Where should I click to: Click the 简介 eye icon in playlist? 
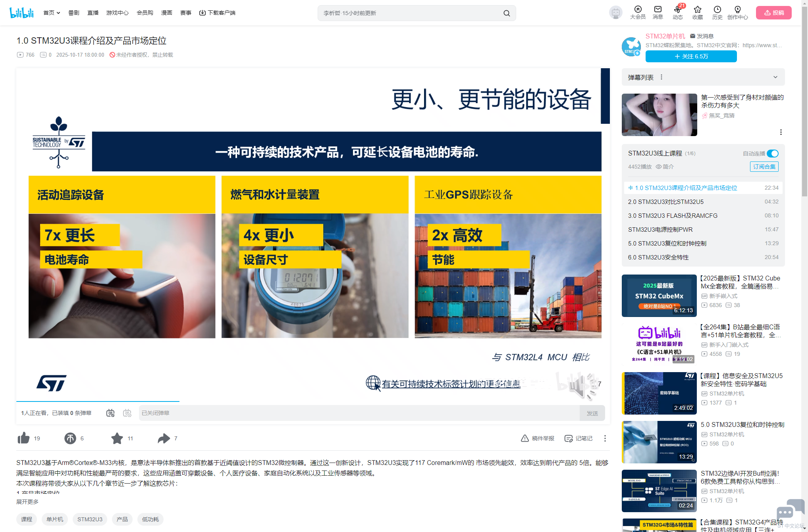658,167
